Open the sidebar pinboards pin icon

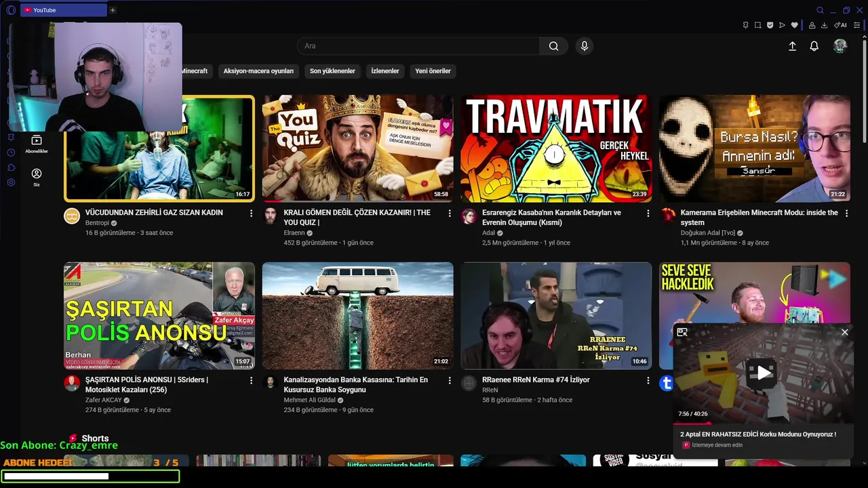[11, 137]
